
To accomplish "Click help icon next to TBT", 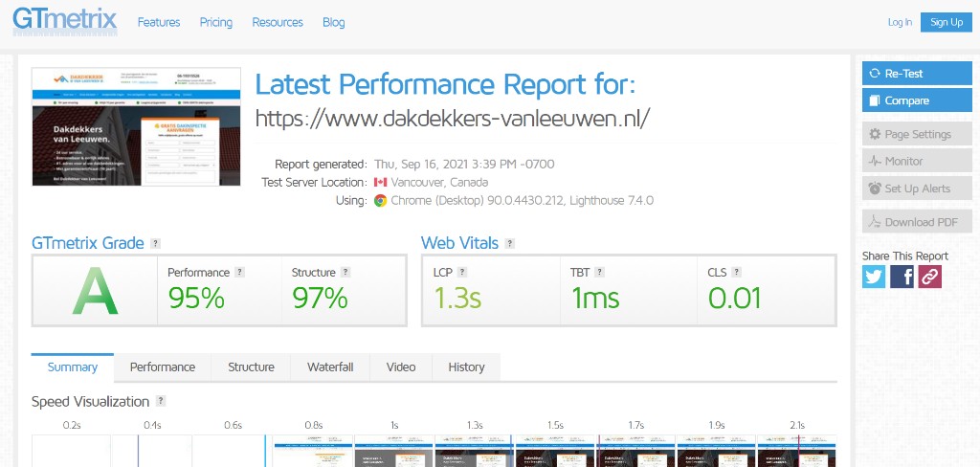I will [x=599, y=273].
